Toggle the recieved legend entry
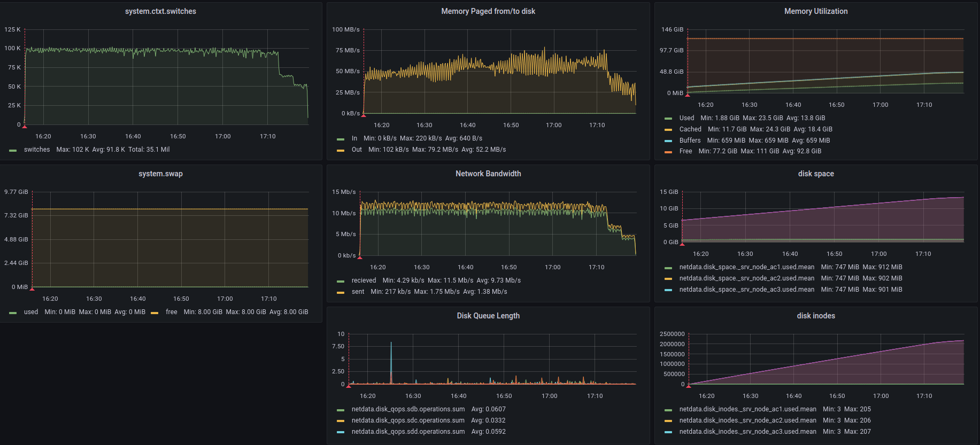Viewport: 980px width, 445px height. (x=364, y=280)
